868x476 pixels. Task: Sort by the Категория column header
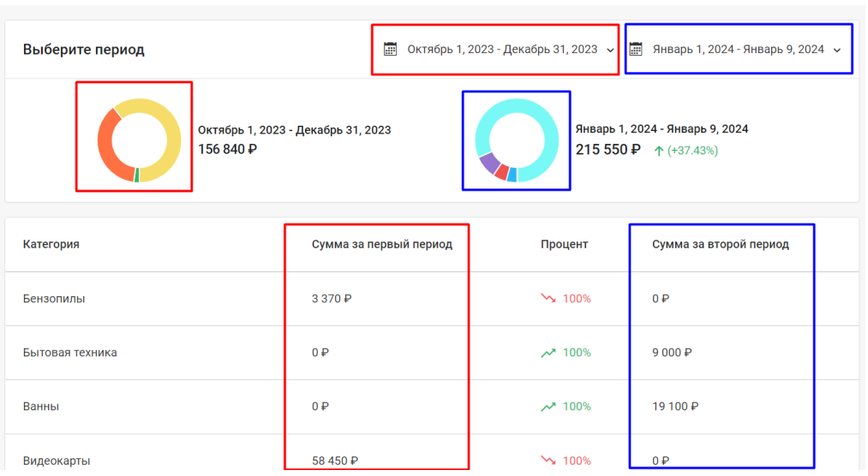tap(51, 244)
